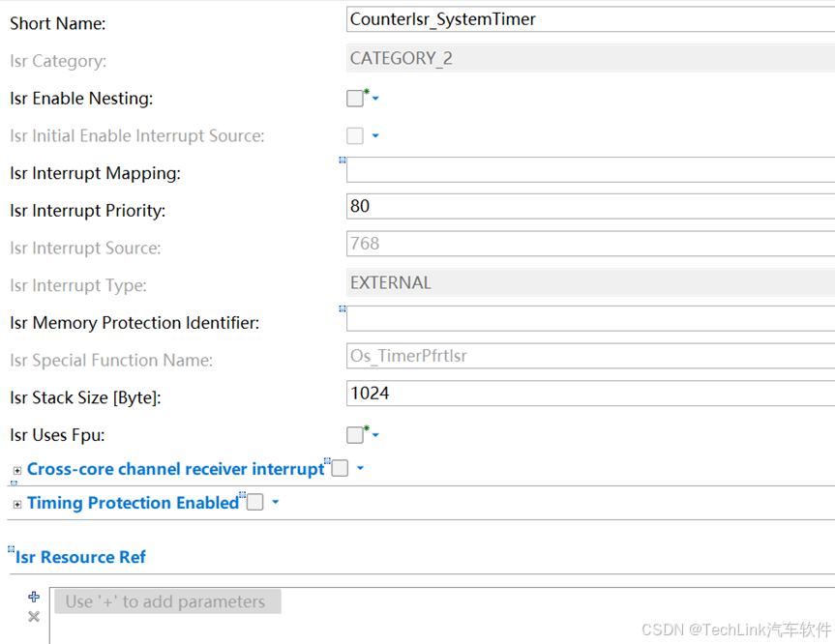The width and height of the screenshot is (835, 644).
Task: Open dropdown arrow beside Timing Protection checkbox
Action: point(276,503)
